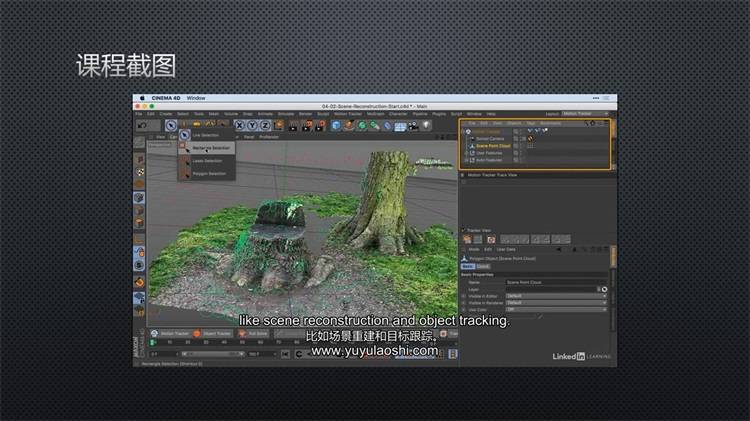Select the active Live Selection tool icon
The image size is (750, 421).
(x=171, y=125)
